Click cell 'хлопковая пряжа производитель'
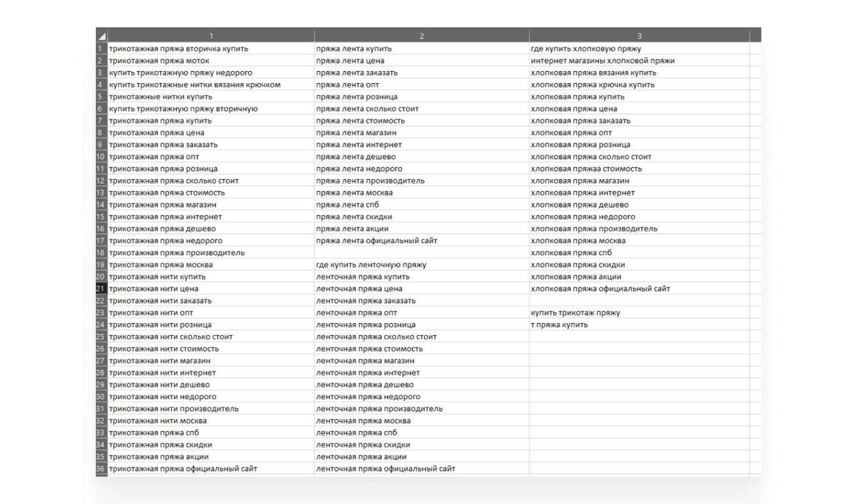The image size is (857, 504). tap(639, 228)
